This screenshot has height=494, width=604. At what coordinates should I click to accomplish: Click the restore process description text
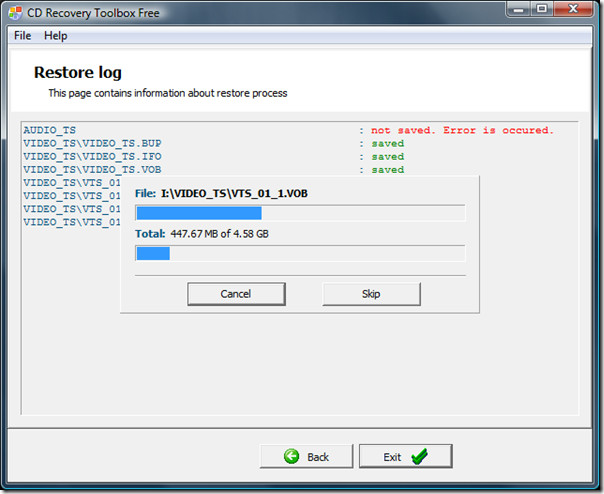(168, 93)
